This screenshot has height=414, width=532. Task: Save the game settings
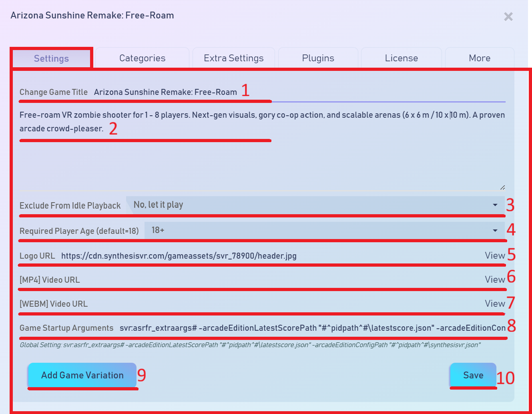tap(473, 375)
